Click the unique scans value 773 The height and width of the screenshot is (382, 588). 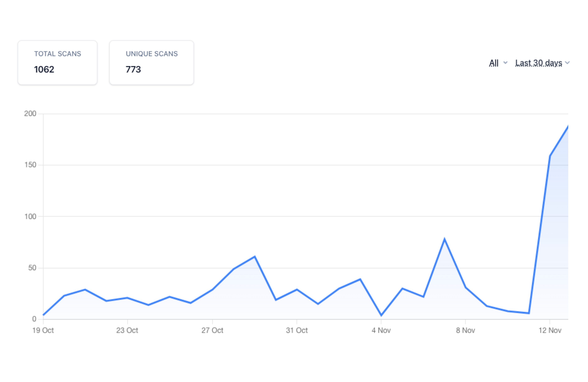133,69
